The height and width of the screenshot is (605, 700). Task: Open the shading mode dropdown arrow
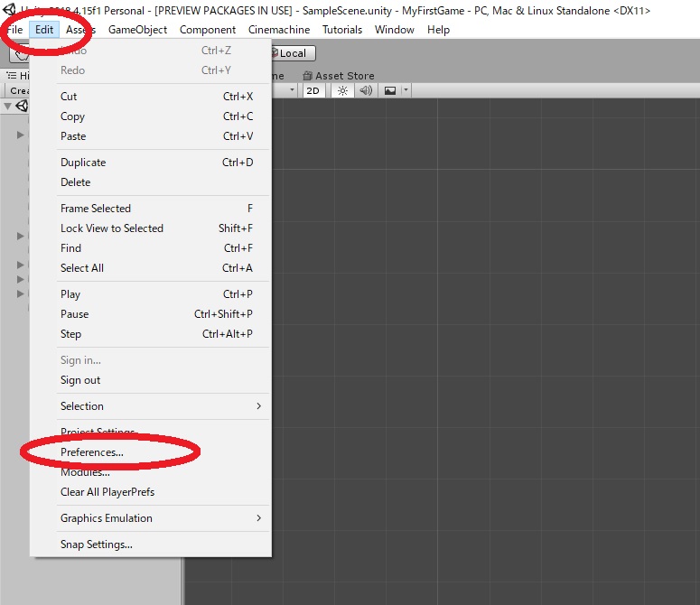pyautogui.click(x=292, y=90)
